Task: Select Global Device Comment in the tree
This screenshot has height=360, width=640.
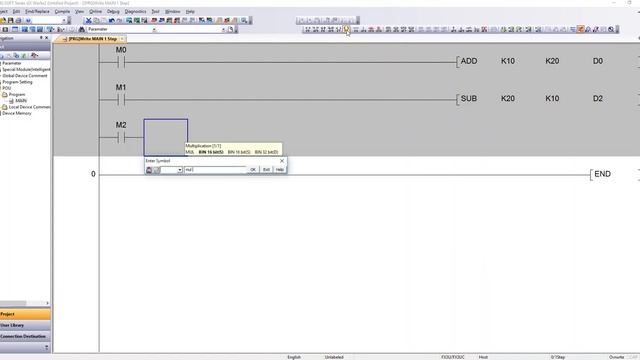Action: (x=25, y=76)
